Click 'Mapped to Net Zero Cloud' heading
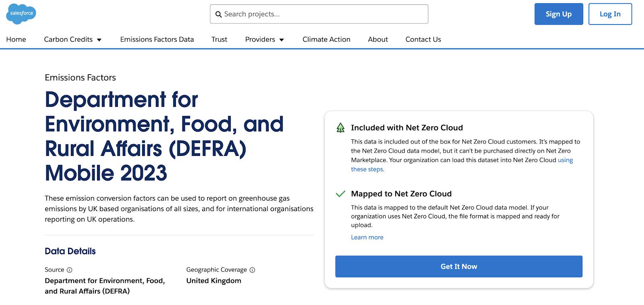This screenshot has height=305, width=644. point(401,194)
